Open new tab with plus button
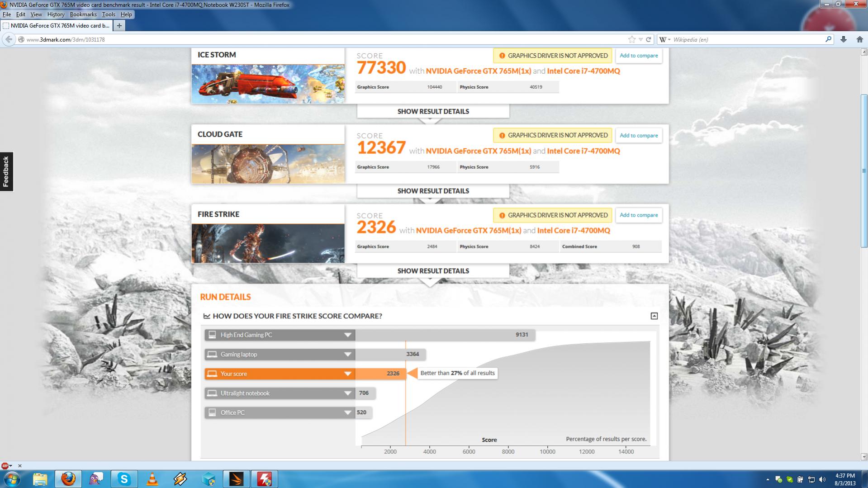Viewport: 868px width, 488px height. [119, 26]
